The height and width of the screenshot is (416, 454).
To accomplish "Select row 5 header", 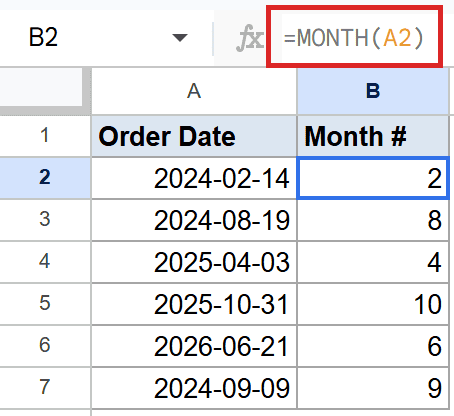I will coord(45,304).
